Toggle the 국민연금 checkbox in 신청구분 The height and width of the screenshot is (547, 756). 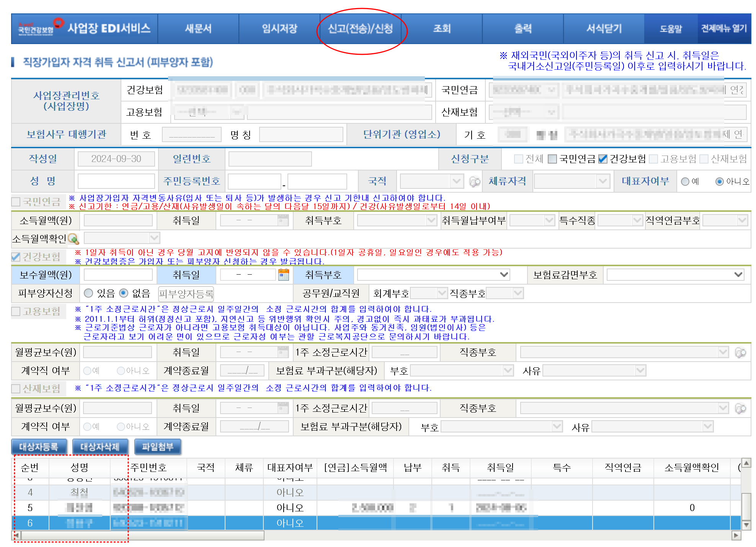click(552, 159)
